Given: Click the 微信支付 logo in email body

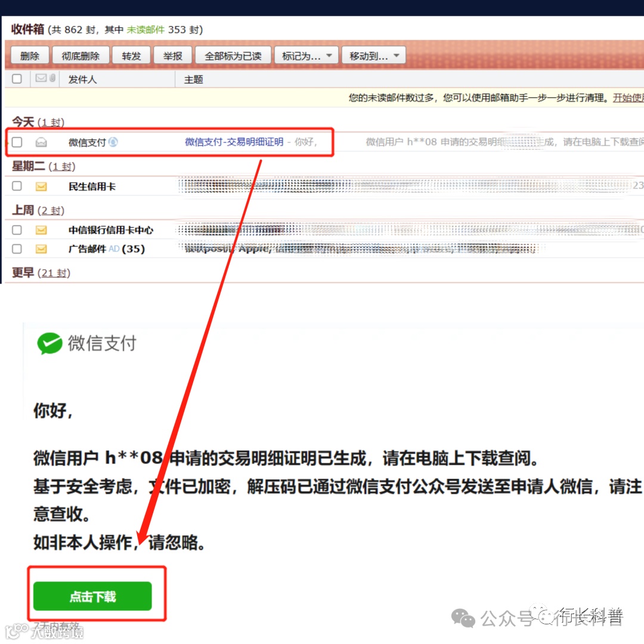Looking at the screenshot, I should click(86, 343).
